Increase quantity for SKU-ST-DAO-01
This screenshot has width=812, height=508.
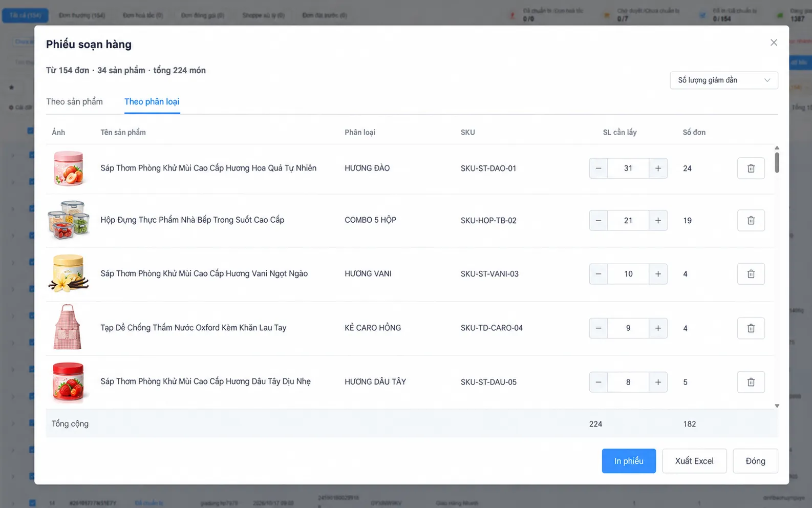[x=658, y=168]
